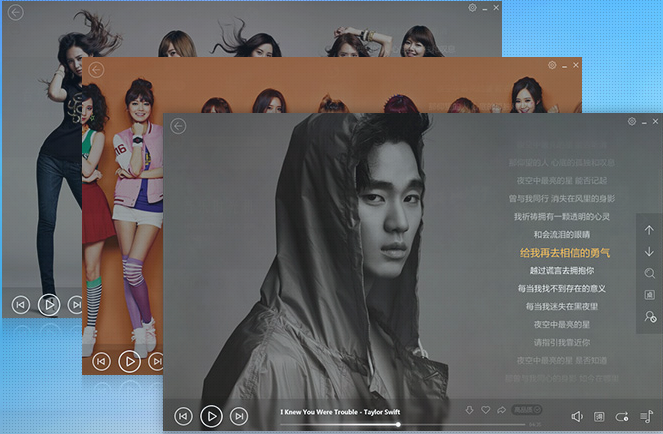Toggle the desktop lyrics 词 icon
Screen dimensions: 663x434
[599, 417]
